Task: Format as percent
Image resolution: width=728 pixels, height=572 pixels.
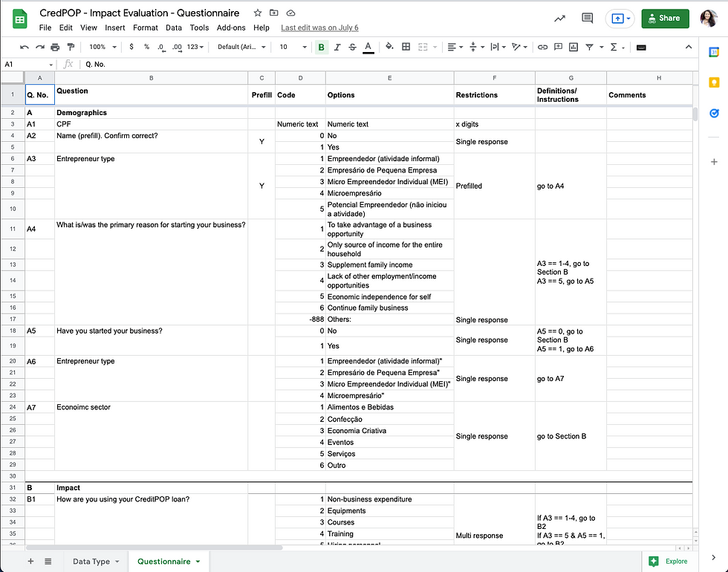Action: (x=146, y=47)
